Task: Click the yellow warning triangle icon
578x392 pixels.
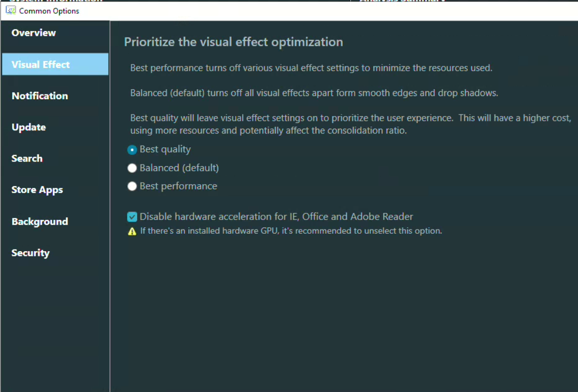Action: [x=132, y=232]
